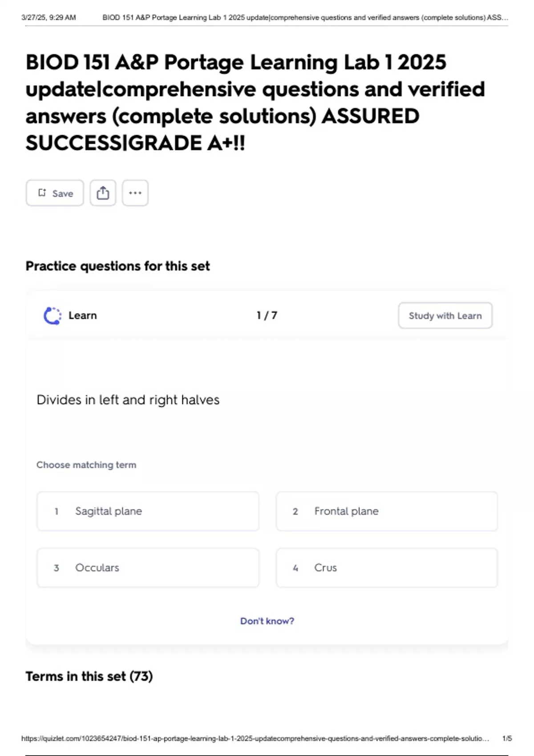Click the Terms in this set (73) heading
This screenshot has height=756, width=534.
tap(89, 676)
